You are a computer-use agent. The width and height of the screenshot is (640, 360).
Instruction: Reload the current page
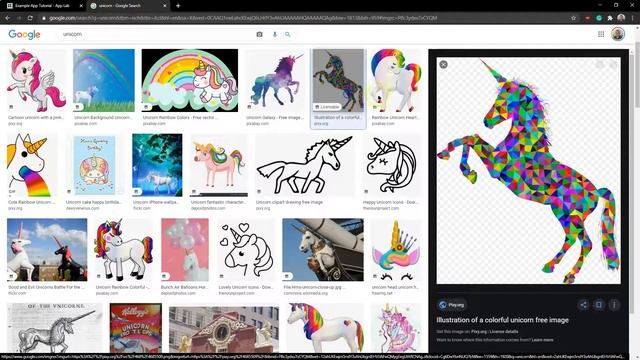[30, 18]
